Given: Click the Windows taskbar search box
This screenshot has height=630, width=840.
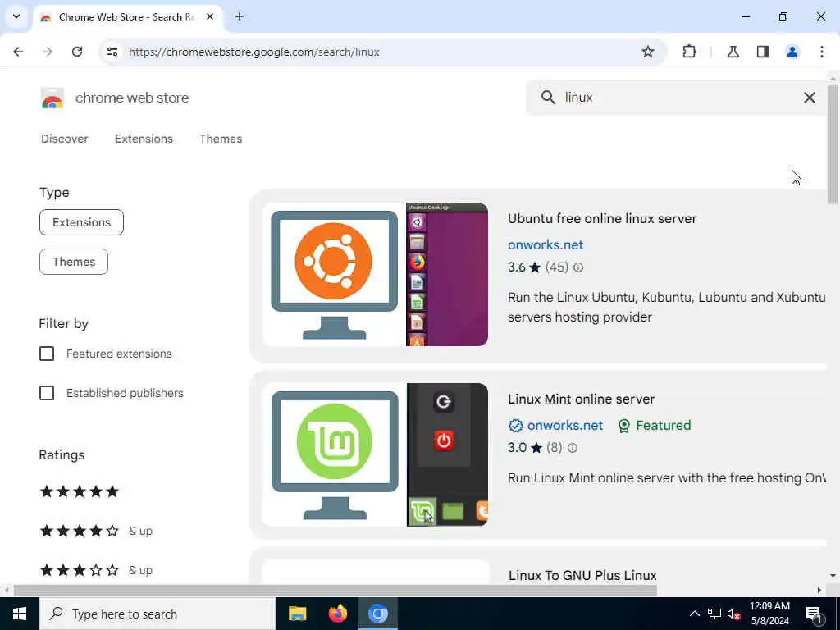Looking at the screenshot, I should 157,614.
